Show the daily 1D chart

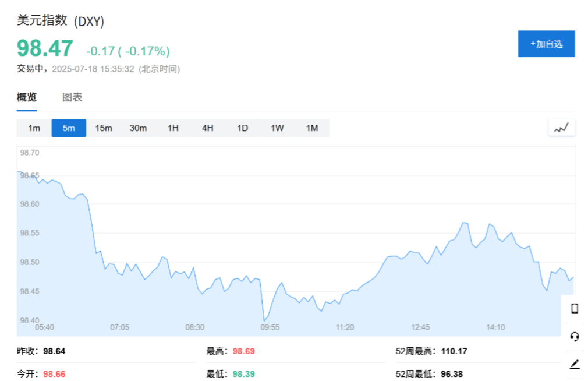coord(242,128)
